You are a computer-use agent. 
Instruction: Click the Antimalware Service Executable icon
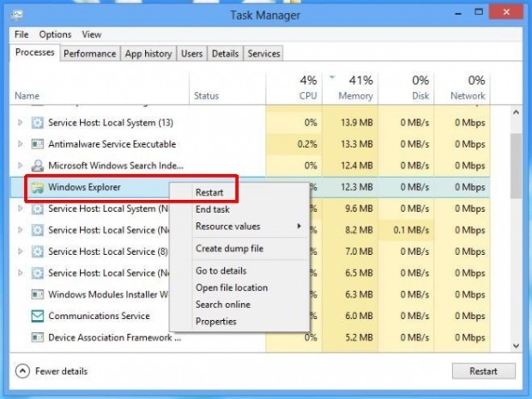point(37,144)
